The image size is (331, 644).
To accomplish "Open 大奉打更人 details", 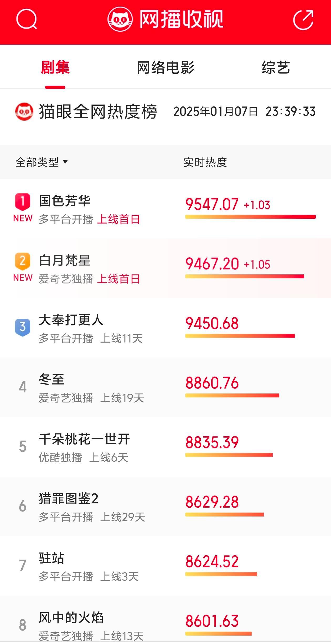I will click(x=165, y=328).
